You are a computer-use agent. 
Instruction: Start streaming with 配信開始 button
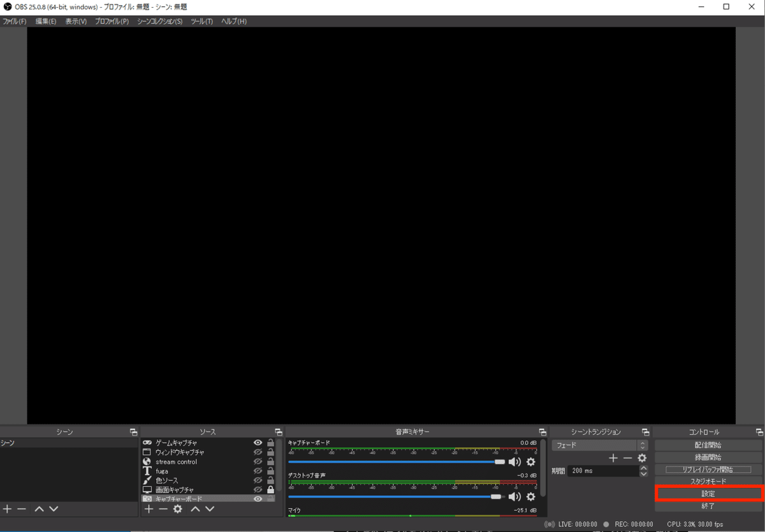[x=708, y=445]
